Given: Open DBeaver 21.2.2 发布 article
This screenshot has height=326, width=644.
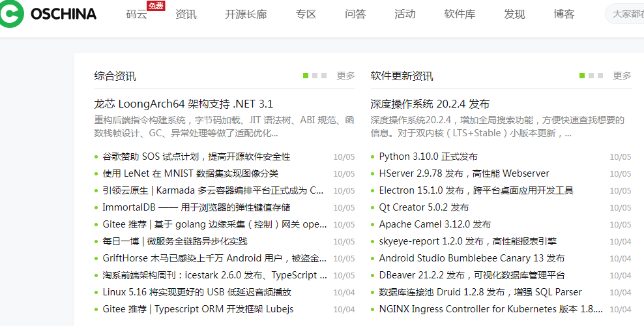Looking at the screenshot, I should click(x=472, y=275).
